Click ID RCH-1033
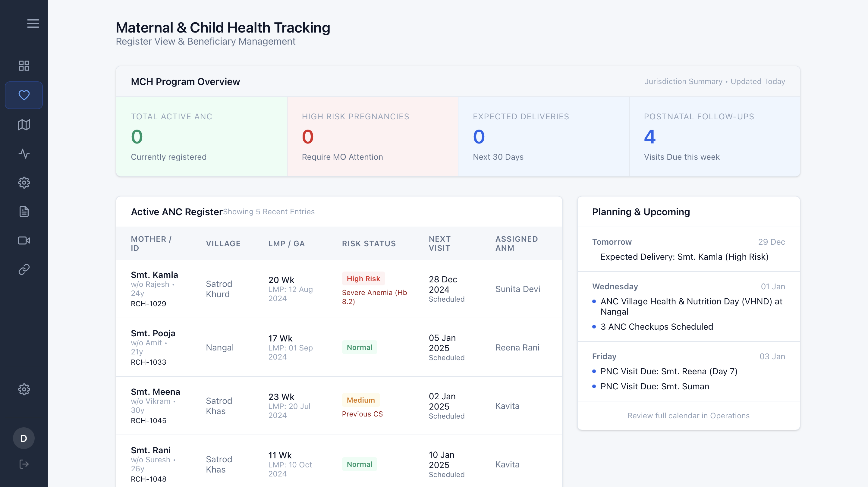Image resolution: width=868 pixels, height=487 pixels. coord(148,362)
